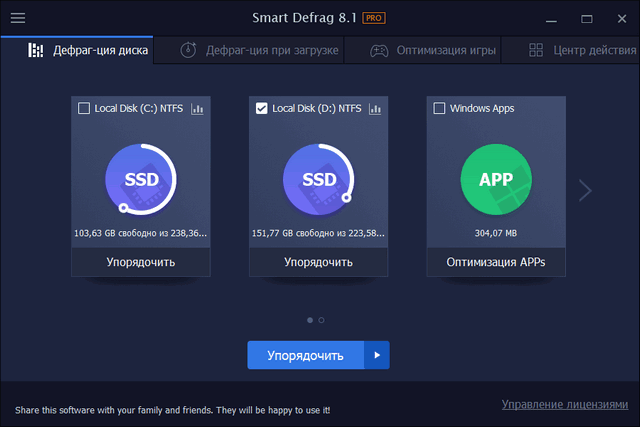Open disk C: fragmentation chart icon
The height and width of the screenshot is (427, 640).
pos(197,109)
